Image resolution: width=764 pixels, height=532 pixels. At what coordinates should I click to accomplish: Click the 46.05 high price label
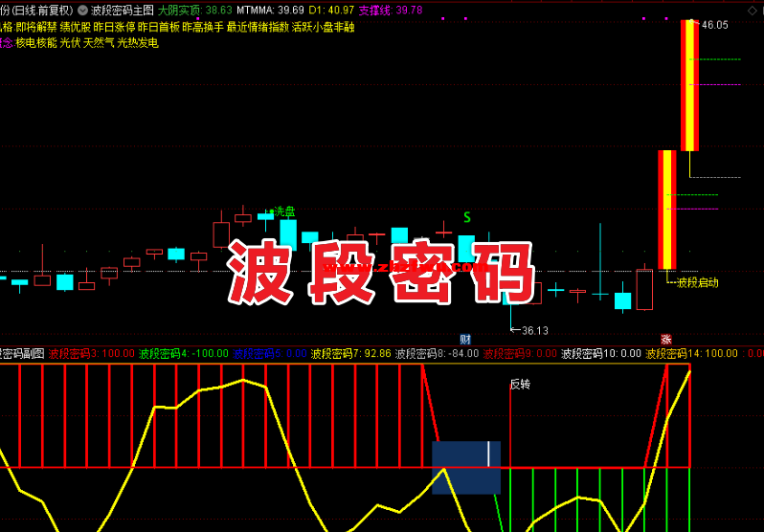(715, 25)
